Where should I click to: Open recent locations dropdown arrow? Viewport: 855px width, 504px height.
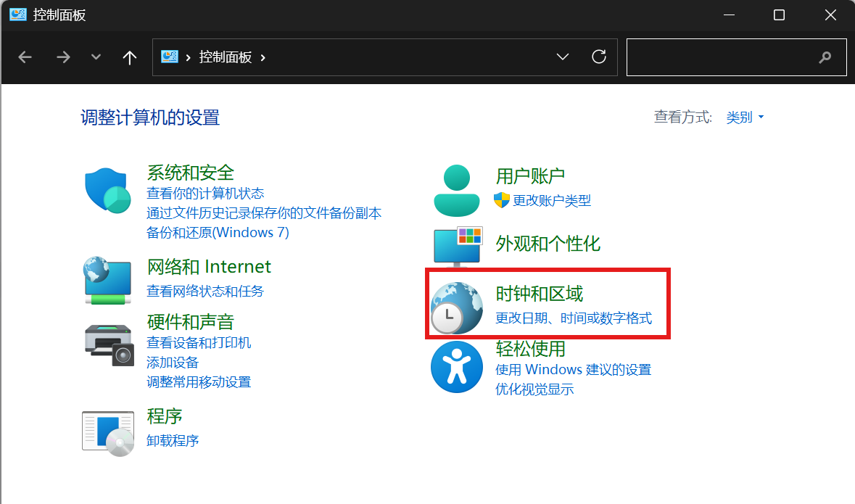(96, 57)
